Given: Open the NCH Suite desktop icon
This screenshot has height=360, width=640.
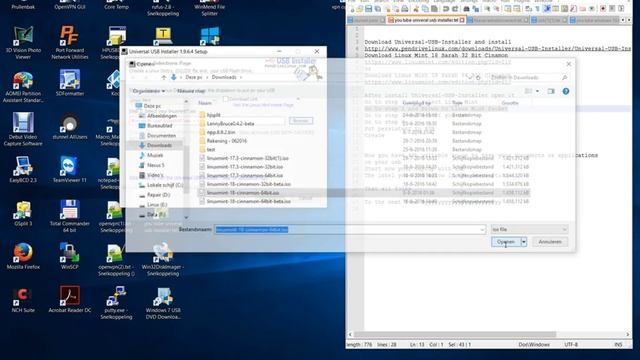Looking at the screenshot, I should coord(23,300).
